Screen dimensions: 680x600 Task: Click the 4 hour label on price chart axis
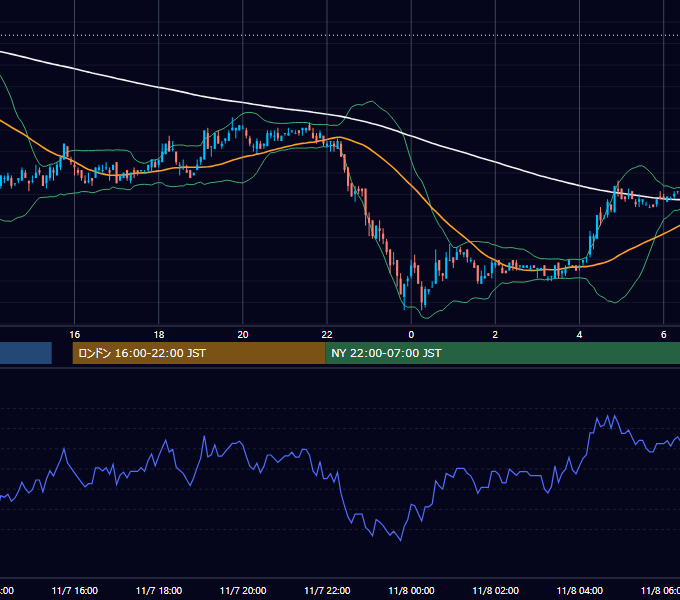[579, 335]
